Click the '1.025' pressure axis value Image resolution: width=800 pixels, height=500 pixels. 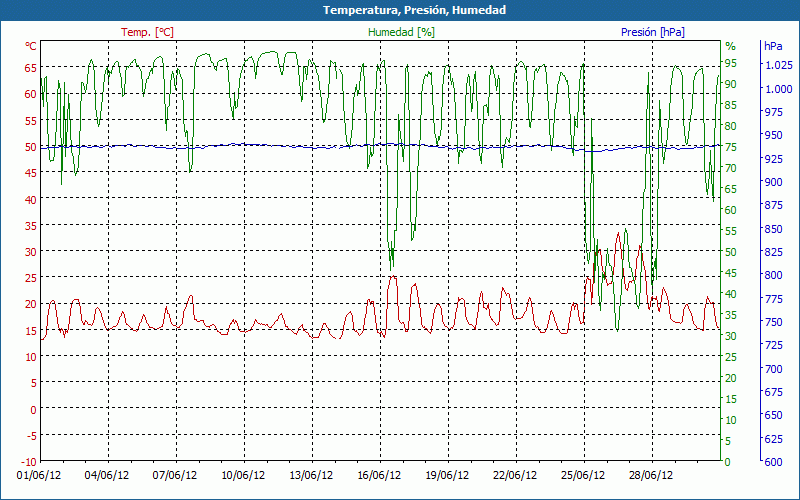(779, 65)
